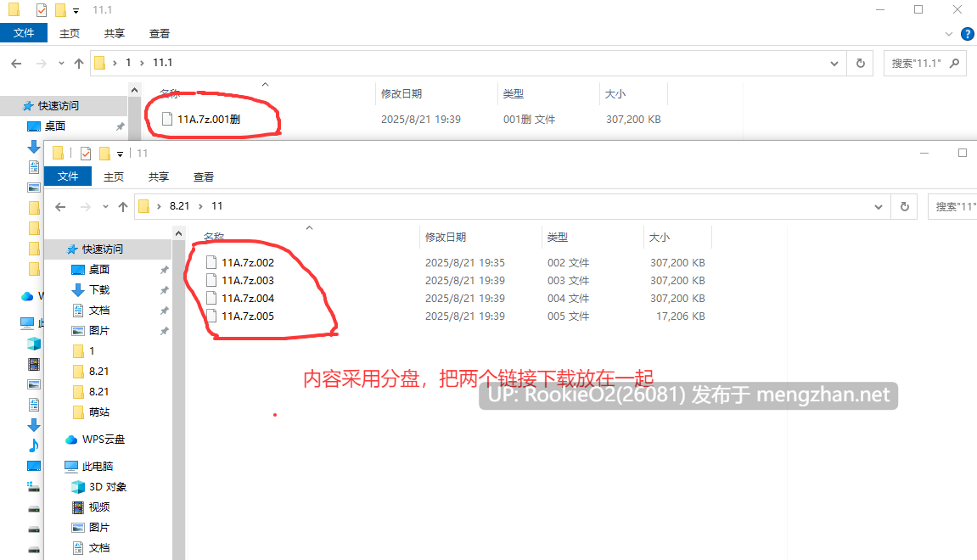The width and height of the screenshot is (977, 560).
Task: Select 快速访问 in the 11 window sidebar
Action: 103,249
